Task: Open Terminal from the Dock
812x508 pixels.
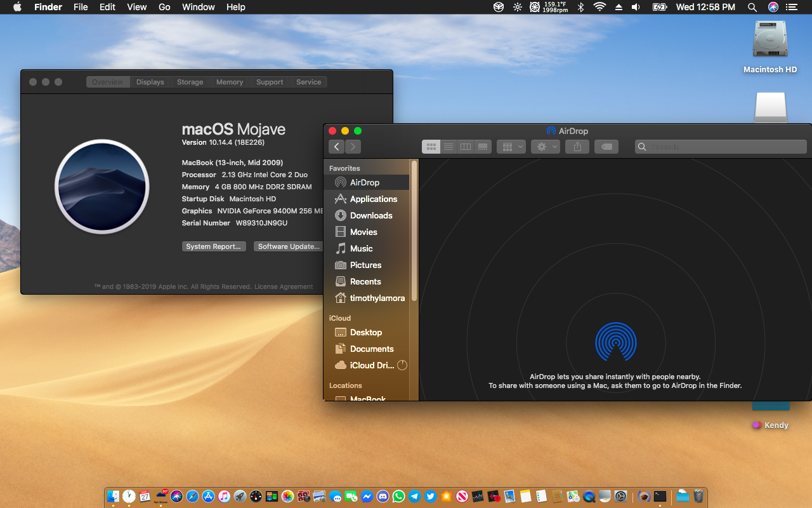Action: (660, 497)
